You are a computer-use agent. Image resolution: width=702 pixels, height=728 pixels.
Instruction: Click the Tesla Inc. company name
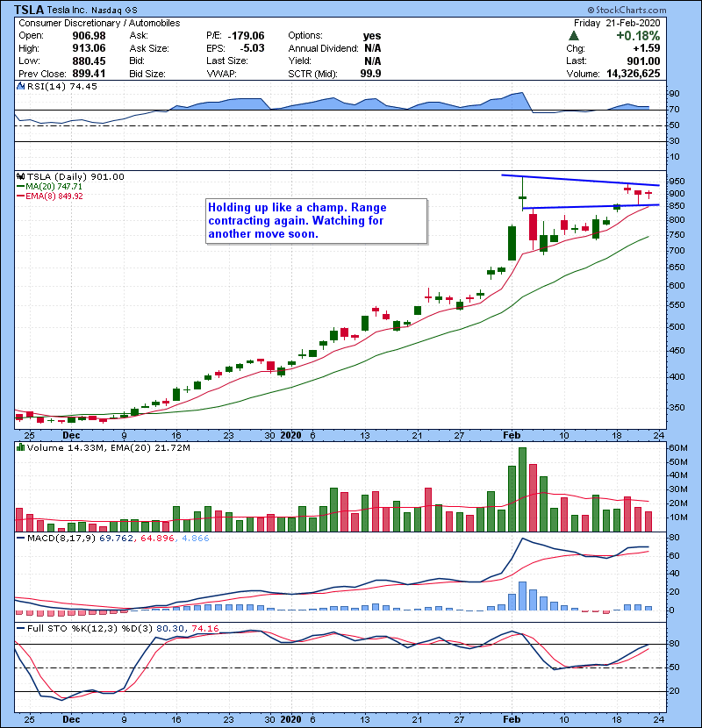pyautogui.click(x=67, y=10)
